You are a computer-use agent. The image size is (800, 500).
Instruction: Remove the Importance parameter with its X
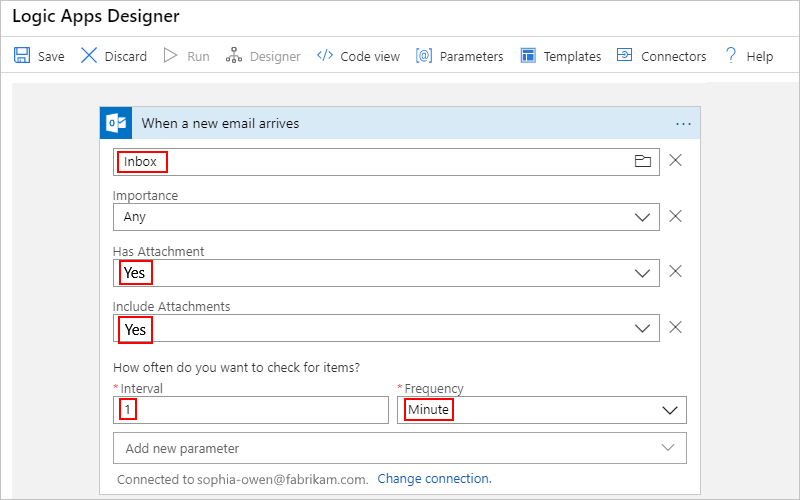tap(676, 216)
